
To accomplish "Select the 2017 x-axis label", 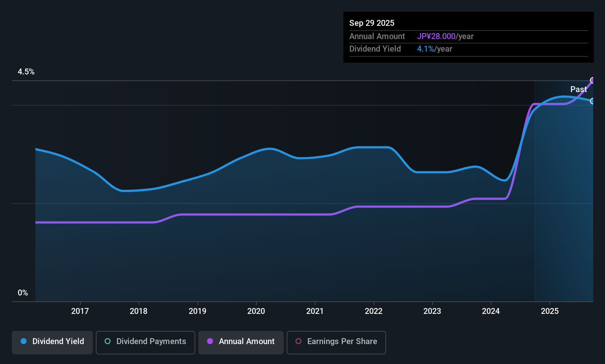I will click(x=80, y=311).
